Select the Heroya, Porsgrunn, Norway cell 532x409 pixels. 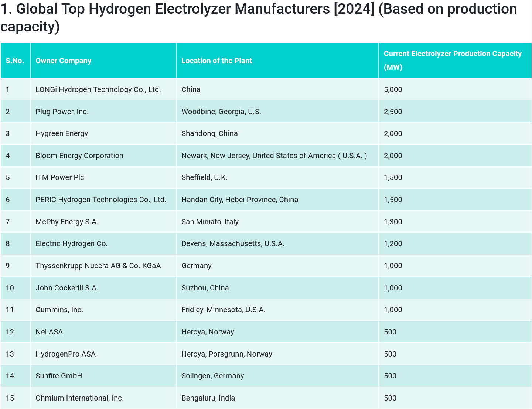pyautogui.click(x=226, y=354)
